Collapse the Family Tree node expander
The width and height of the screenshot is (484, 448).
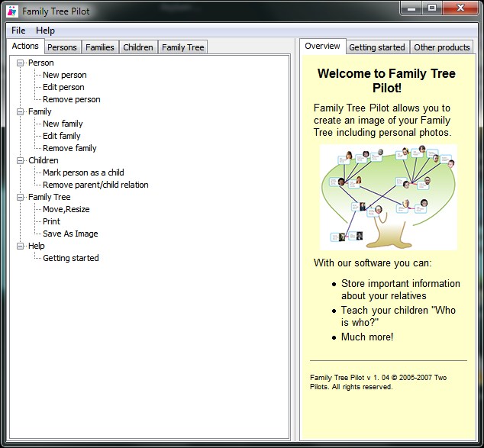coord(20,197)
